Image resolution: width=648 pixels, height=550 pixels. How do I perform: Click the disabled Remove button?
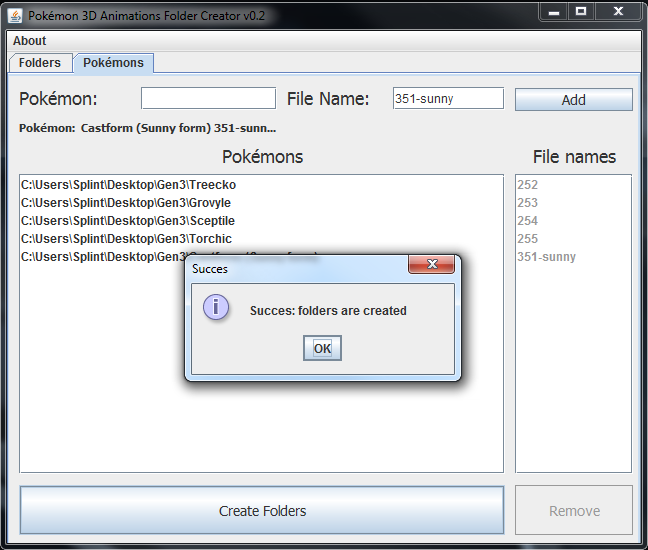[574, 511]
